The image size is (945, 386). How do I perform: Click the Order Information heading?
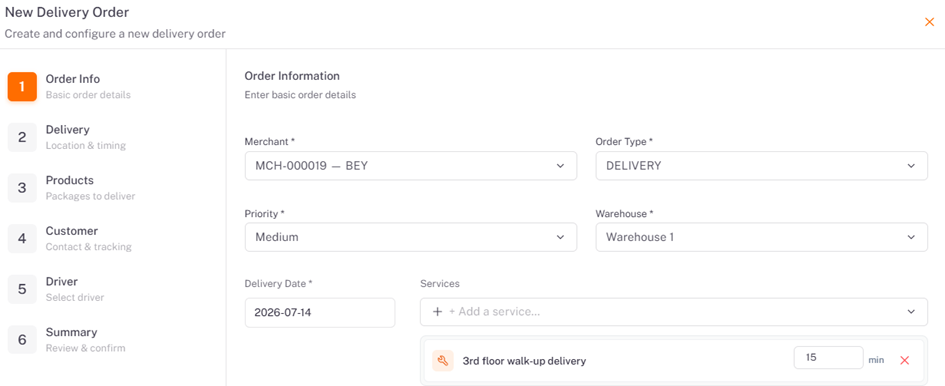292,76
